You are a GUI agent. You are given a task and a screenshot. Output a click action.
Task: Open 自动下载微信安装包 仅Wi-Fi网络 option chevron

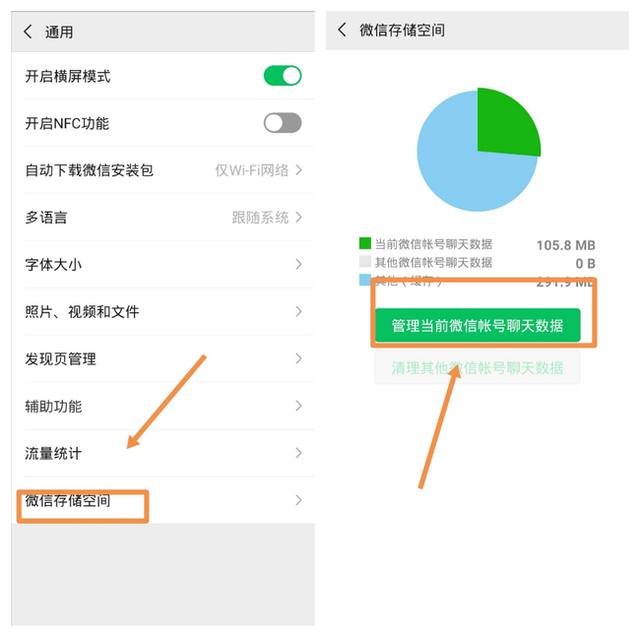pyautogui.click(x=299, y=170)
